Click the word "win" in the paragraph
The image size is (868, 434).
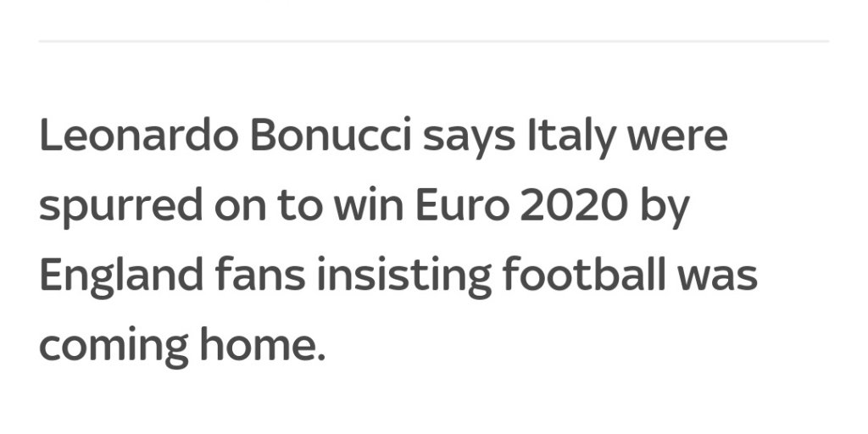[369, 205]
